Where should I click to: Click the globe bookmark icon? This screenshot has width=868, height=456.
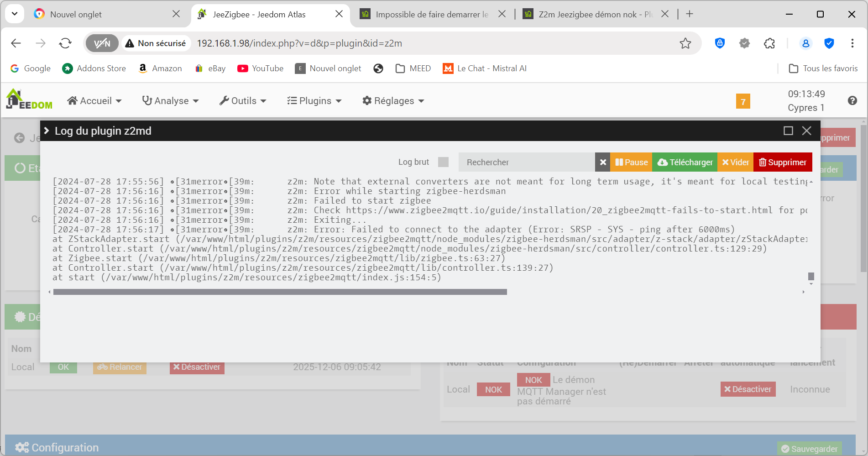378,68
